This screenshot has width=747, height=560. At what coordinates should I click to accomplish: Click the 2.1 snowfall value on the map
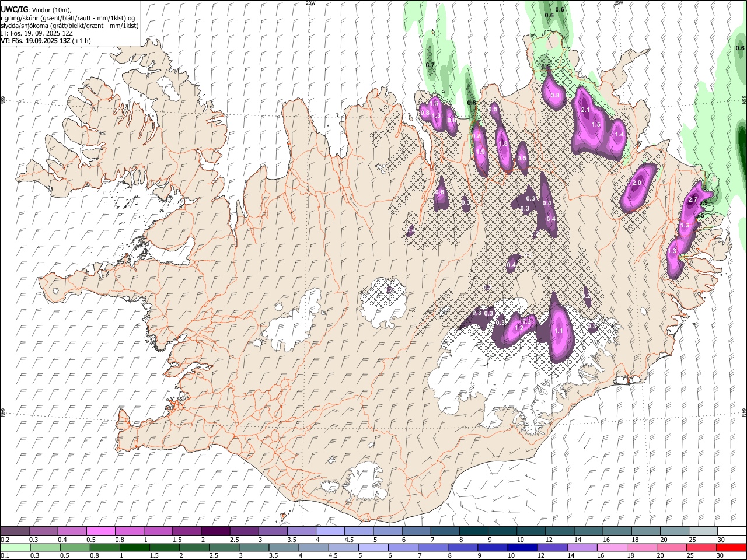586,110
